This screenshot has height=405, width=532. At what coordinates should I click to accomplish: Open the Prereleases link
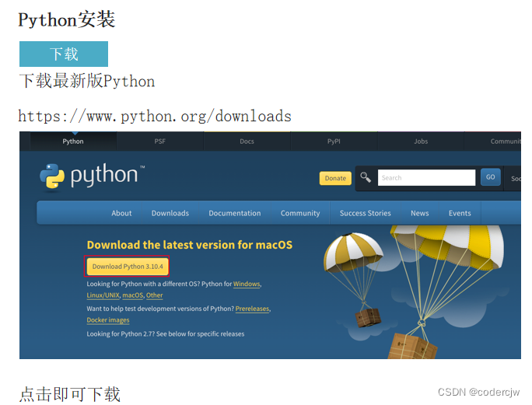click(253, 309)
